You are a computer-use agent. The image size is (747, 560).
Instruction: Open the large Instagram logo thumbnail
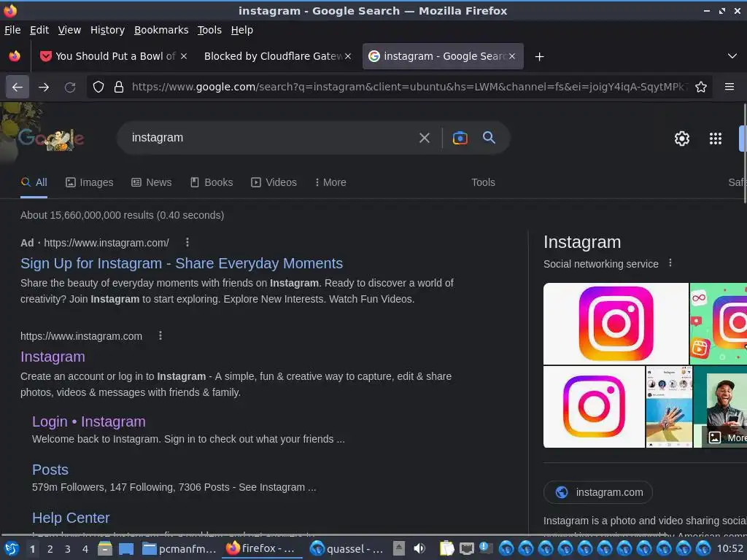point(616,323)
